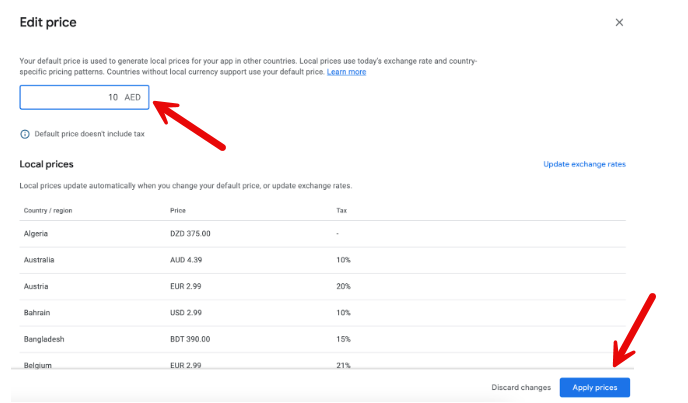Click the Country / region column header
The height and width of the screenshot is (403, 688).
point(48,210)
